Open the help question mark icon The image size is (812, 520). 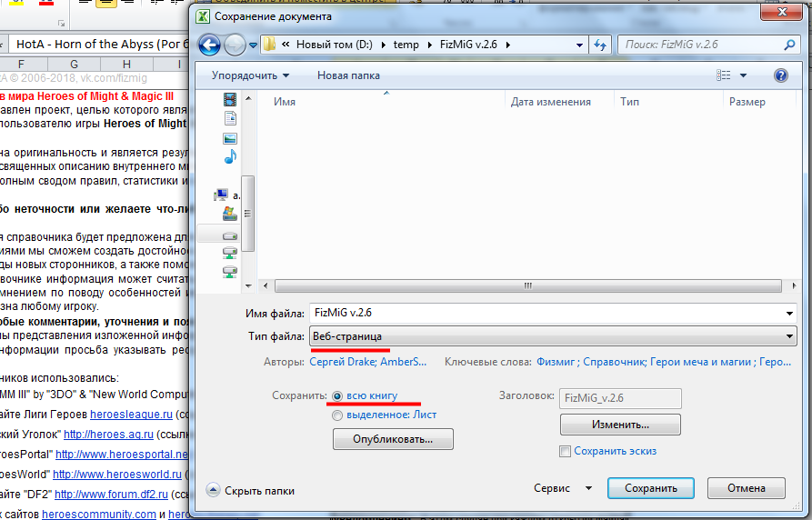[780, 75]
